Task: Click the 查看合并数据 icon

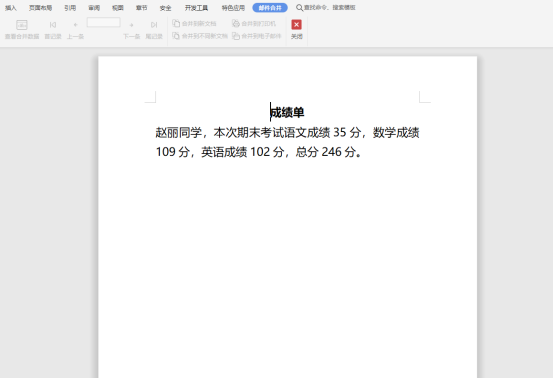Action: coord(22,25)
